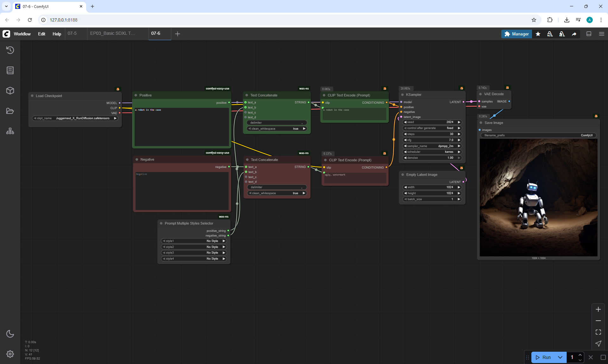Open the Run button dropdown chevron

point(560,357)
